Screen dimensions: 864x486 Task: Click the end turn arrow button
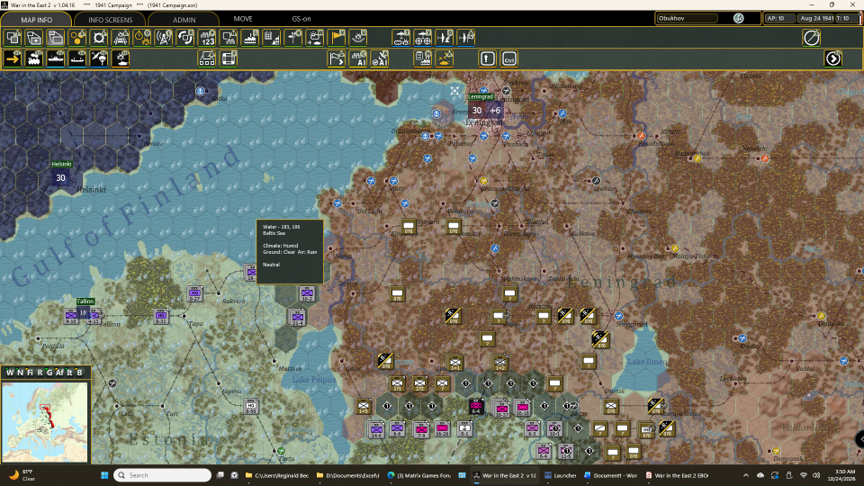pos(833,58)
